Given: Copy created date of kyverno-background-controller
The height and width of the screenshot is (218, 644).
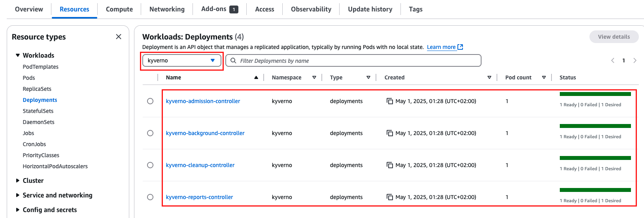Looking at the screenshot, I should [390, 133].
